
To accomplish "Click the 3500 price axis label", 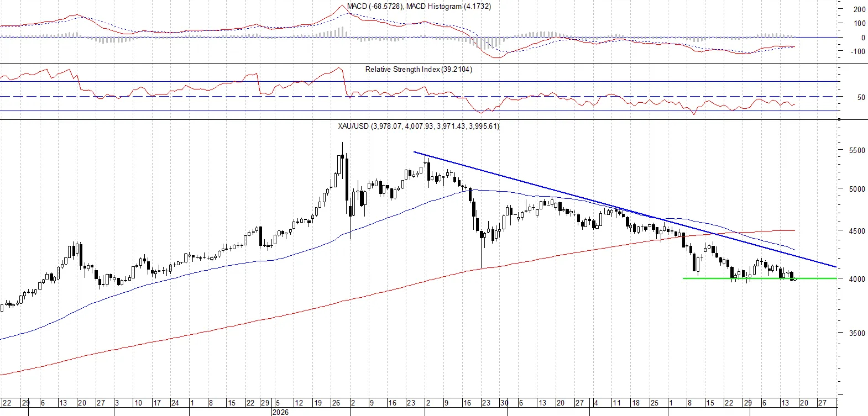I will [x=857, y=333].
